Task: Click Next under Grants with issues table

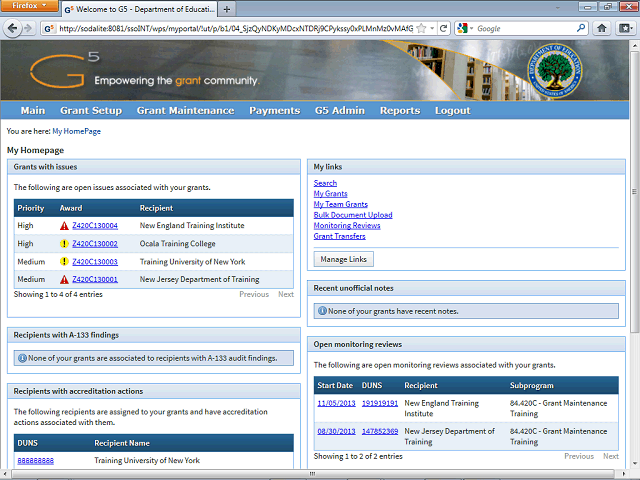Action: tap(286, 294)
